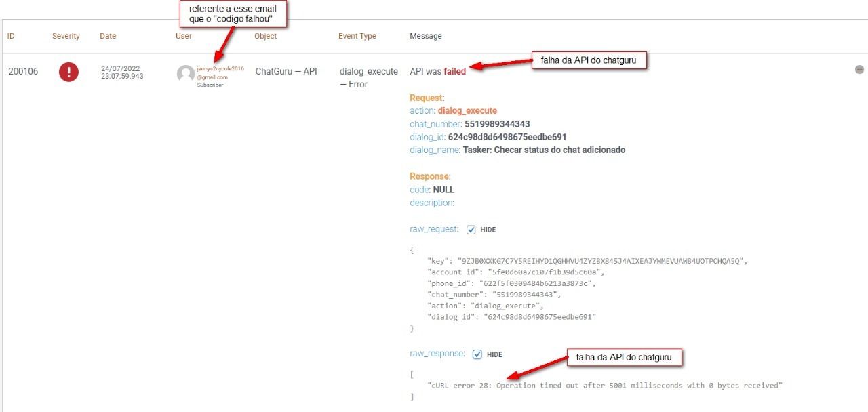Image resolution: width=868 pixels, height=412 pixels.
Task: Sort by the ID column header
Action: (11, 36)
